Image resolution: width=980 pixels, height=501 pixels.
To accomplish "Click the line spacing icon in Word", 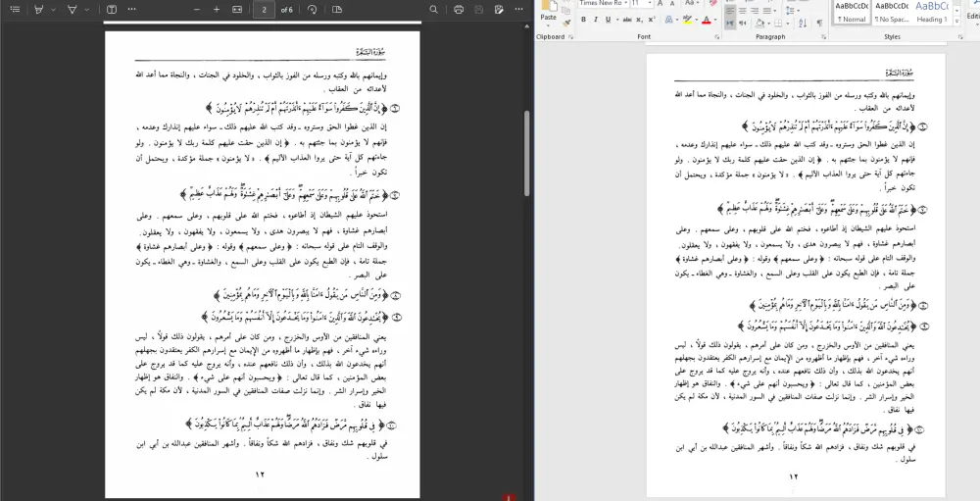I will point(790,11).
